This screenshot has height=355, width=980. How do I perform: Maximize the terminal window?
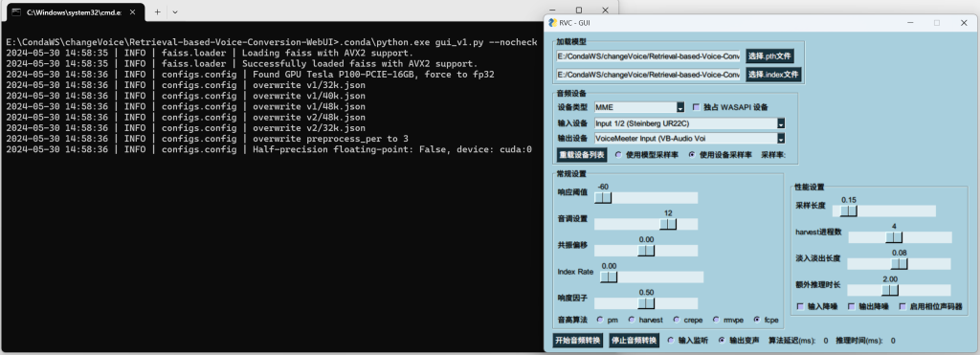(579, 10)
